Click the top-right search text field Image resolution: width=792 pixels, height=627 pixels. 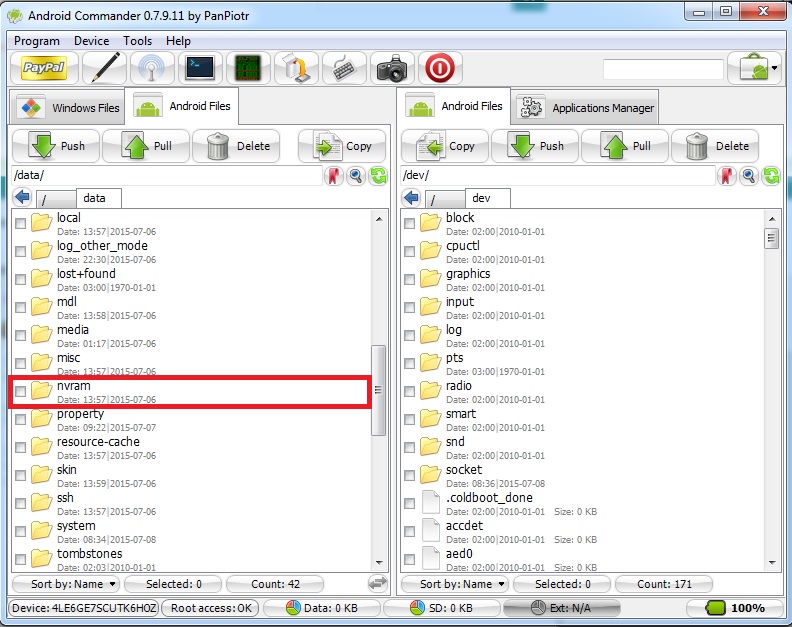click(x=662, y=69)
